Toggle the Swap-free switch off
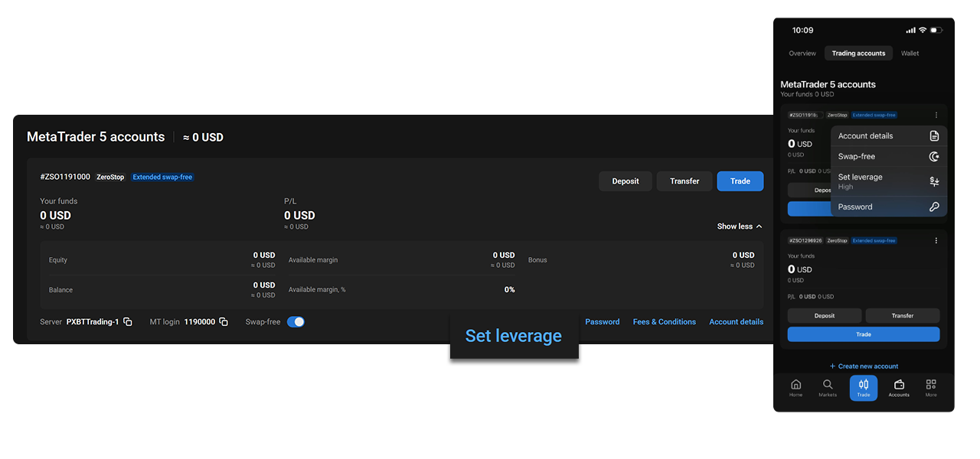980x459 pixels. (296, 322)
